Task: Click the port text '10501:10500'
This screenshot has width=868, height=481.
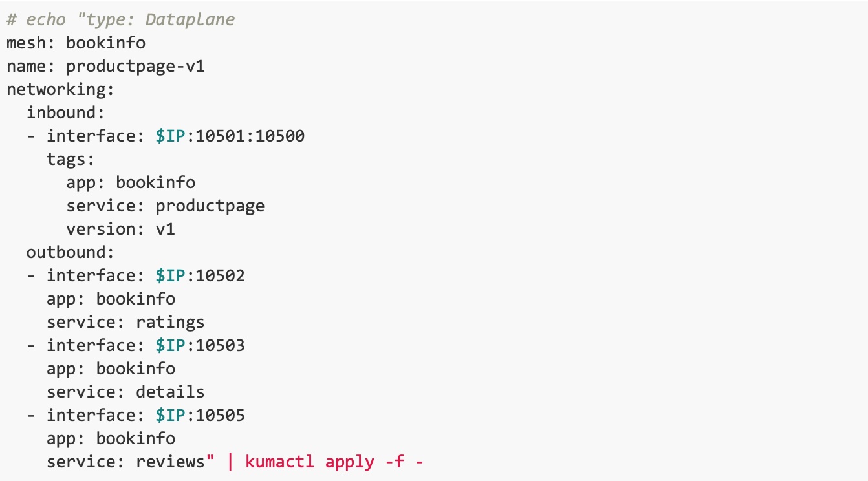Action: pyautogui.click(x=250, y=136)
